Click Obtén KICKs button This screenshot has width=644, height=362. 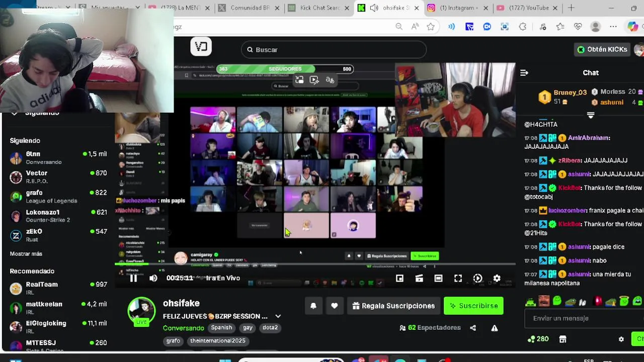(602, 49)
